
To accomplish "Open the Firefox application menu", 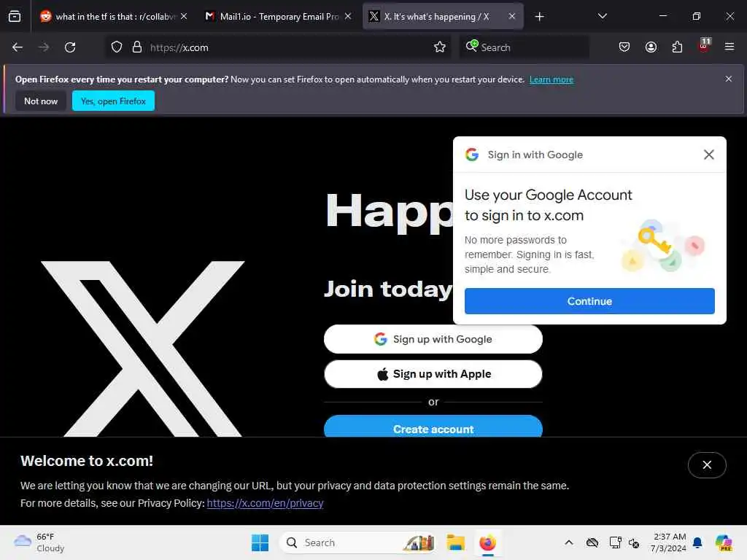I will pyautogui.click(x=729, y=47).
